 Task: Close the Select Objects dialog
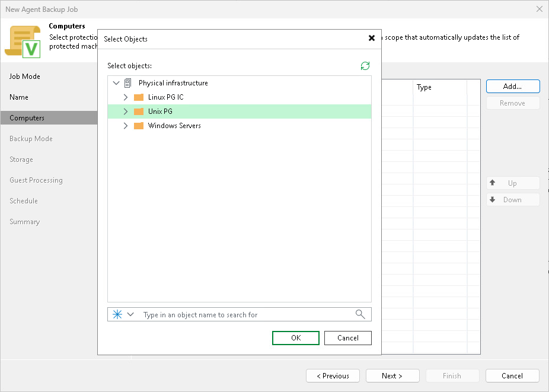pyautogui.click(x=372, y=38)
